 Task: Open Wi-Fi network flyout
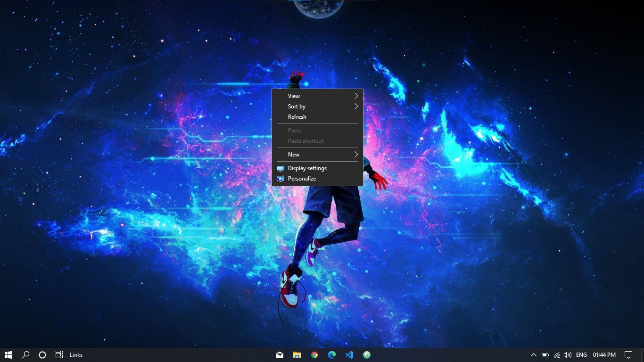(x=557, y=355)
